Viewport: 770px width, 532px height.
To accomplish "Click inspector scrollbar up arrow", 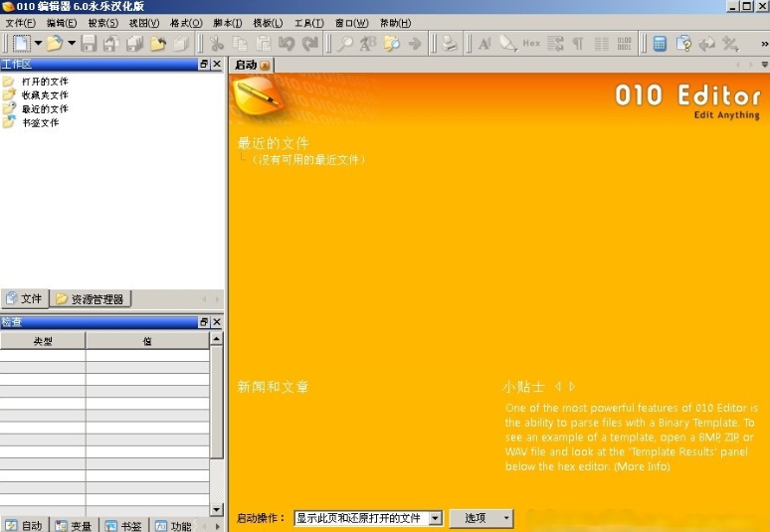I will (x=217, y=339).
